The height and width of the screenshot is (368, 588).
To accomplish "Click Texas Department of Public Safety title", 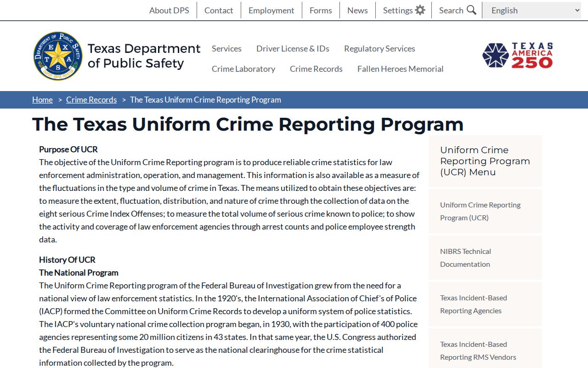I will [x=144, y=56].
